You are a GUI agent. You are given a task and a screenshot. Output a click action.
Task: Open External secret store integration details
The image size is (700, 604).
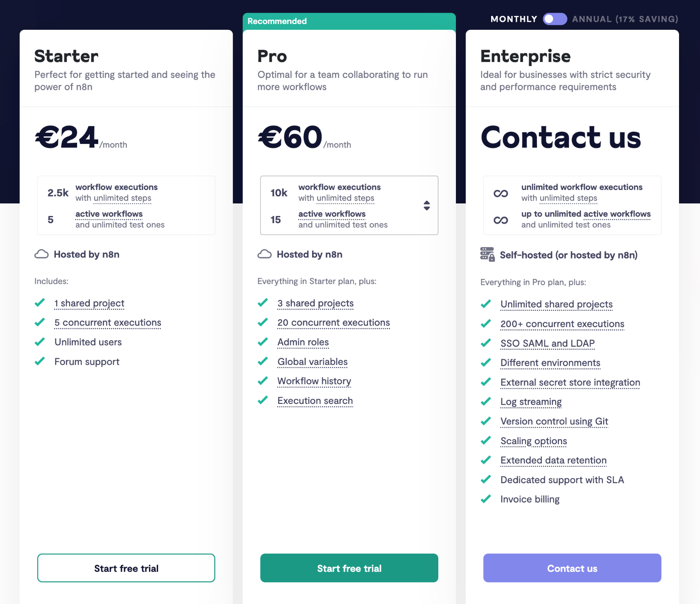coord(570,383)
